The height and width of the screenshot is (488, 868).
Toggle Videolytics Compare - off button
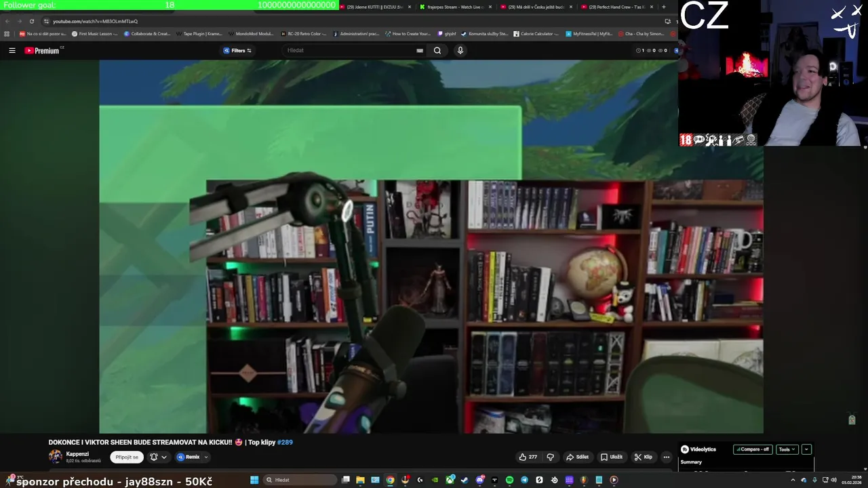tap(753, 449)
